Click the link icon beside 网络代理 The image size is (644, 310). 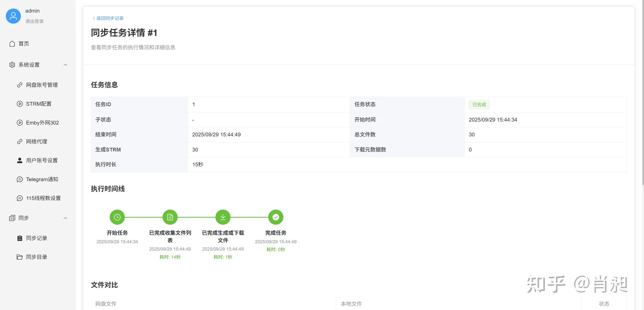20,142
